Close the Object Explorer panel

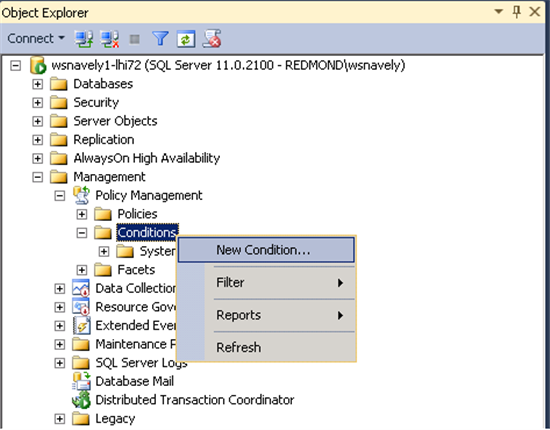tap(535, 12)
